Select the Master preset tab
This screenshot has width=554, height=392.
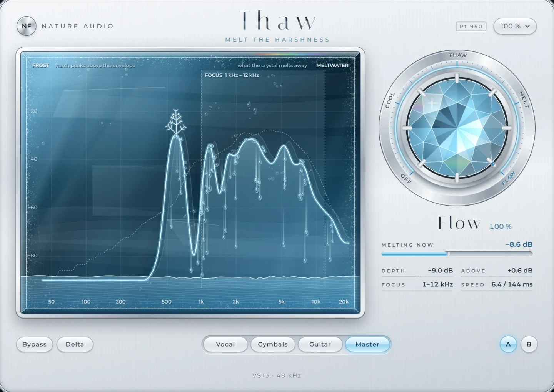pos(367,344)
